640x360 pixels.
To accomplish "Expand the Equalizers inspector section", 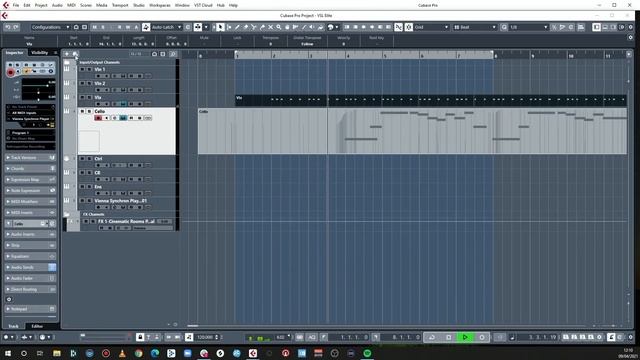I will pos(31,256).
